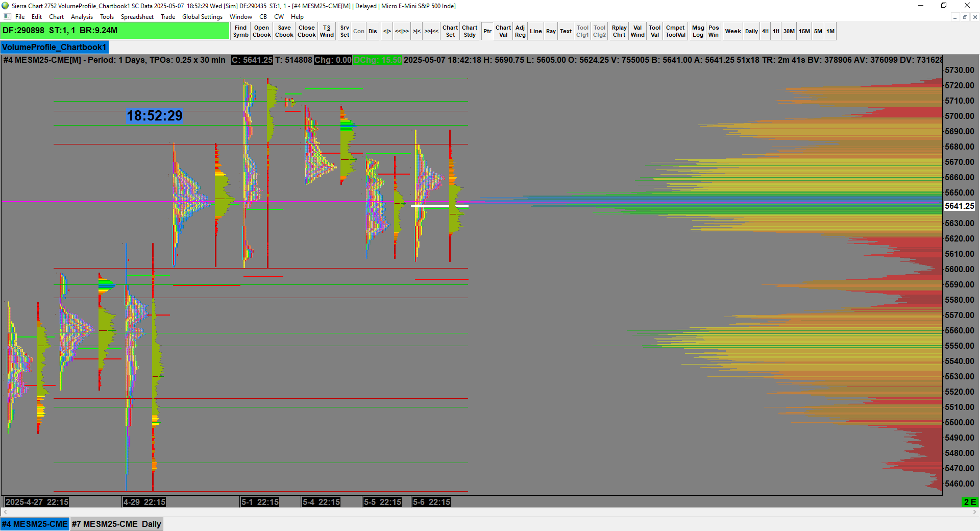The width and height of the screenshot is (980, 531).
Task: Toggle the Adj Reg toolbar button
Action: point(520,31)
